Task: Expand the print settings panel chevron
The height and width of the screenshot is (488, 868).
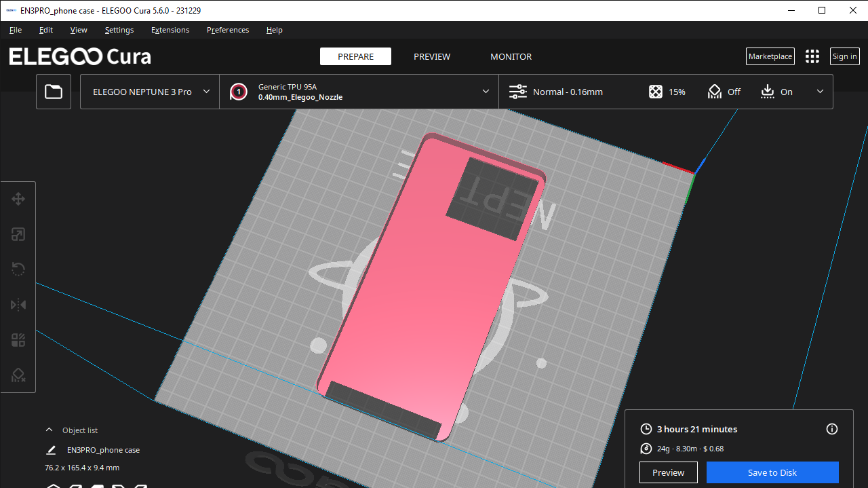Action: coord(820,92)
